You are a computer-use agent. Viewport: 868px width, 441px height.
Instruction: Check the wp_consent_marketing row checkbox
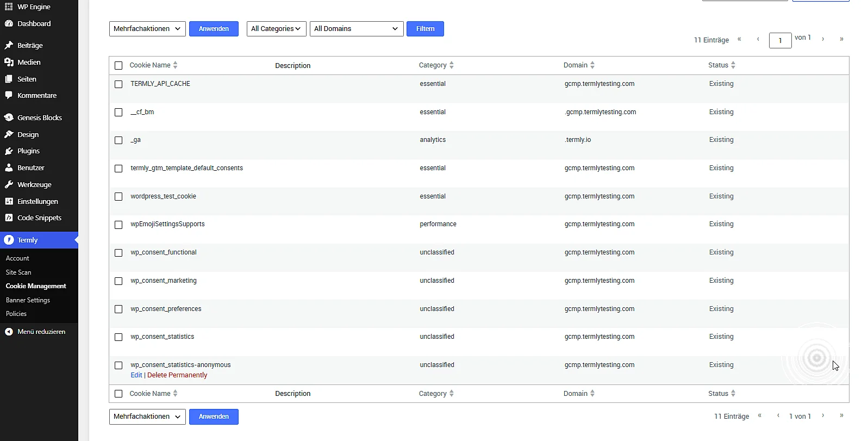(118, 281)
